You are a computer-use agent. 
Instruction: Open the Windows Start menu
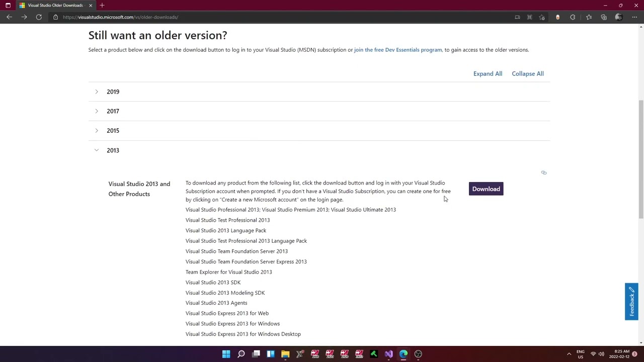click(x=226, y=354)
